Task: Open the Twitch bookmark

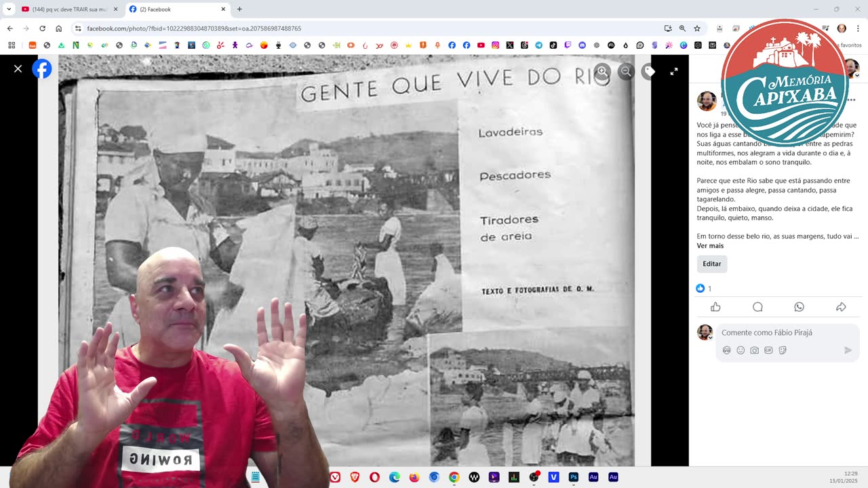Action: (x=568, y=45)
